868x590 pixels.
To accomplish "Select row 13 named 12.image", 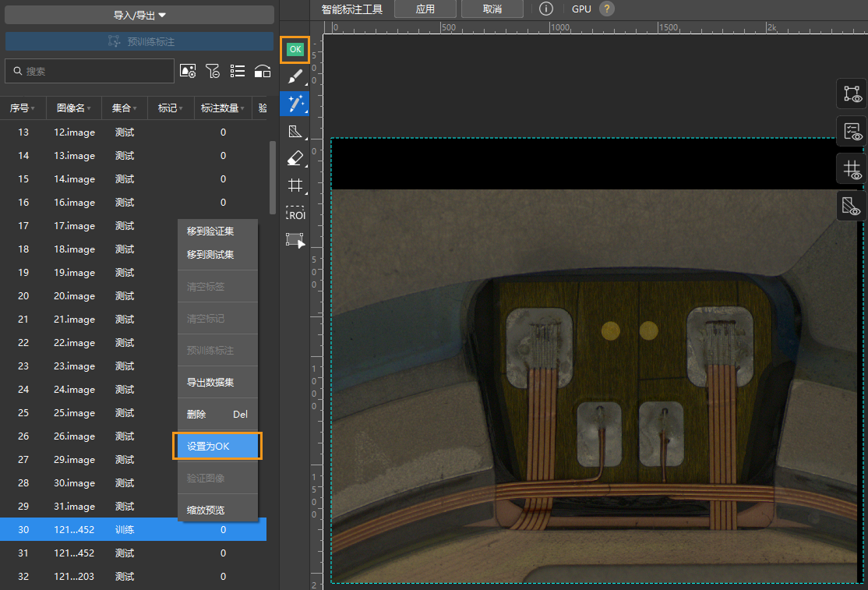I will (x=133, y=132).
